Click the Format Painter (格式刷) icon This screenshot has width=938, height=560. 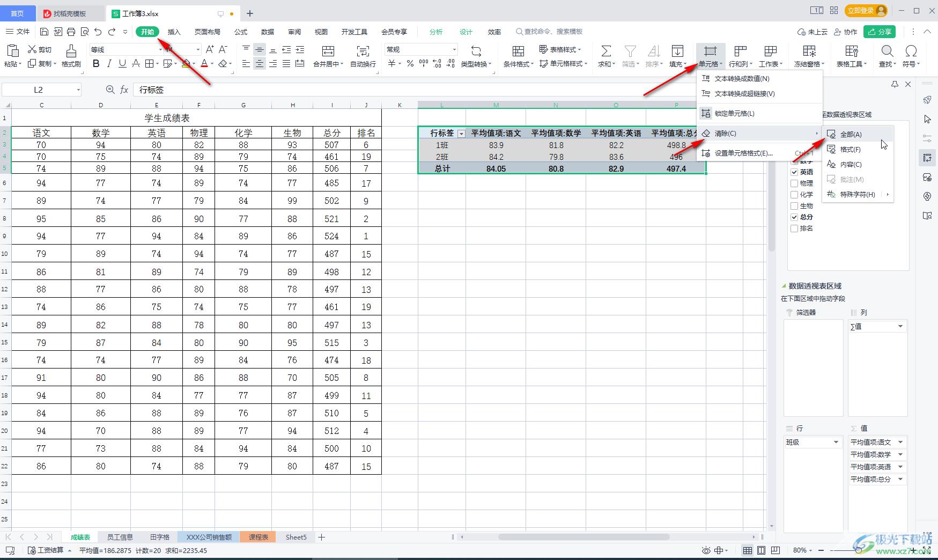pyautogui.click(x=71, y=51)
